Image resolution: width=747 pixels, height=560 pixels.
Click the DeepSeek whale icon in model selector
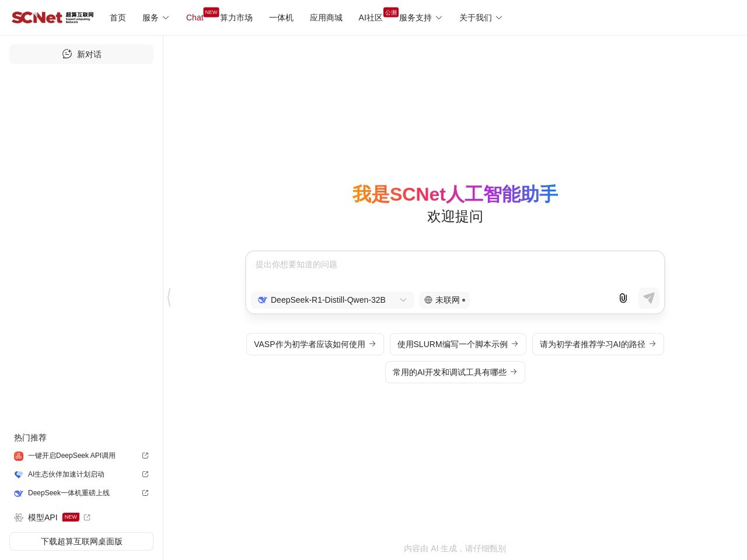(263, 300)
